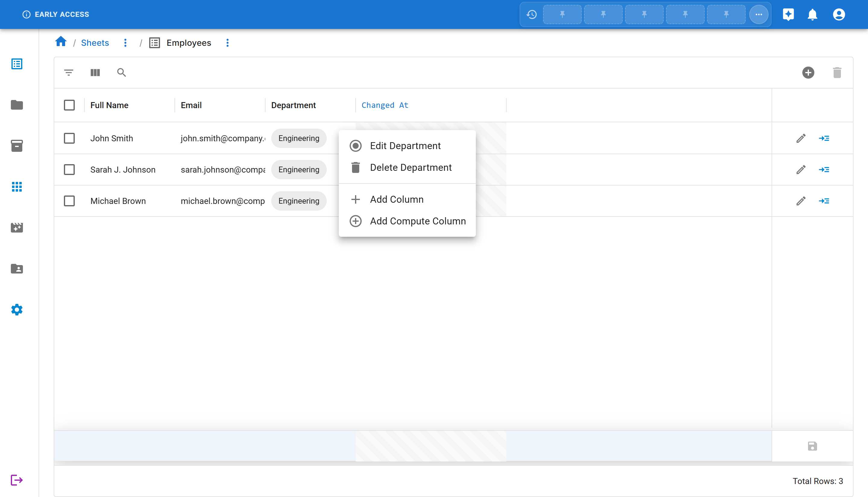Open Michael Brown's row details arrow icon
This screenshot has width=868, height=497.
[824, 201]
